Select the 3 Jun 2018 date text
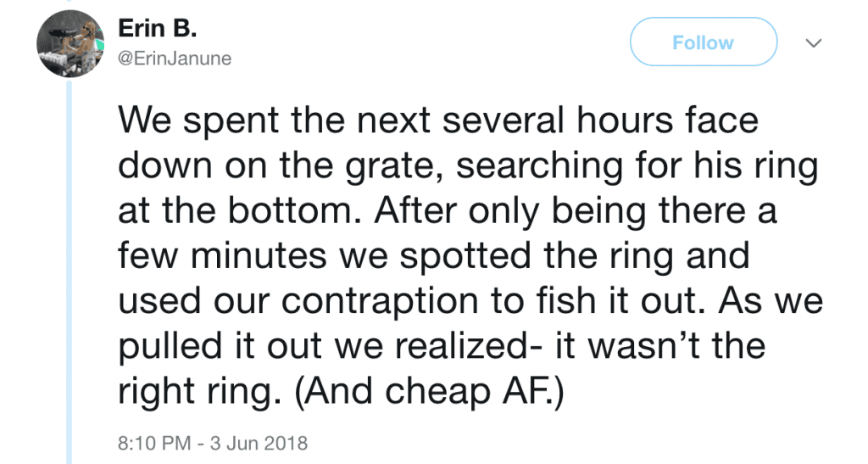The image size is (868, 464). pyautogui.click(x=259, y=443)
